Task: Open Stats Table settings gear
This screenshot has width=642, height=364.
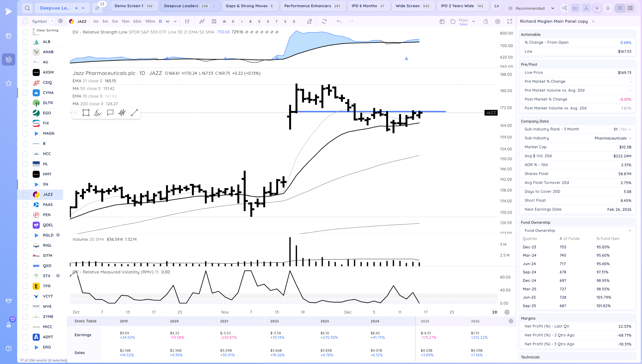Action: (x=511, y=321)
